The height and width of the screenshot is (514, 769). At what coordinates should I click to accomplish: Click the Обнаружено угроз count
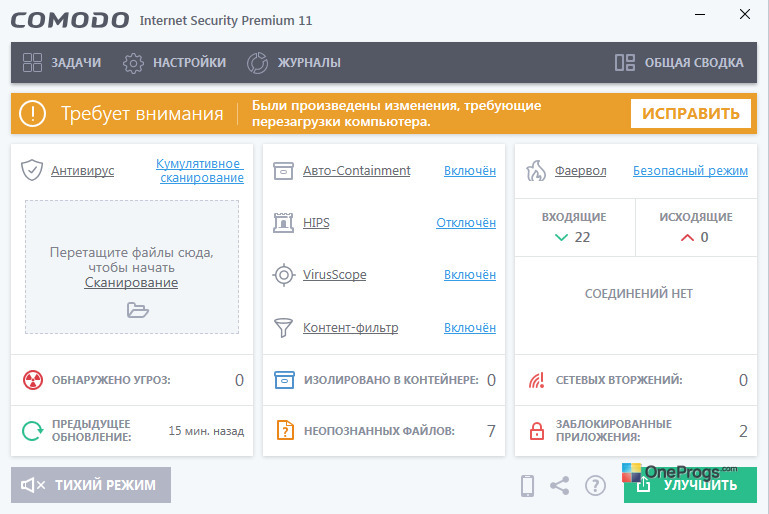[x=239, y=380]
